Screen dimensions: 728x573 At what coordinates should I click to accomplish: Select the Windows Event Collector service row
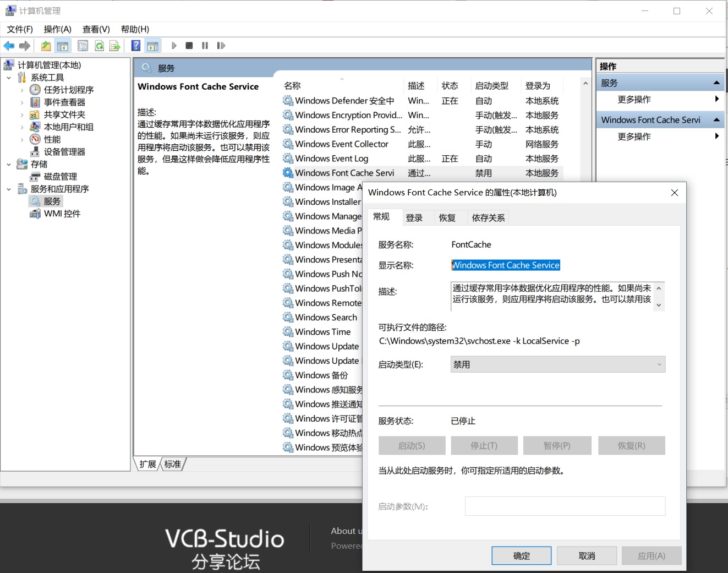pos(422,144)
